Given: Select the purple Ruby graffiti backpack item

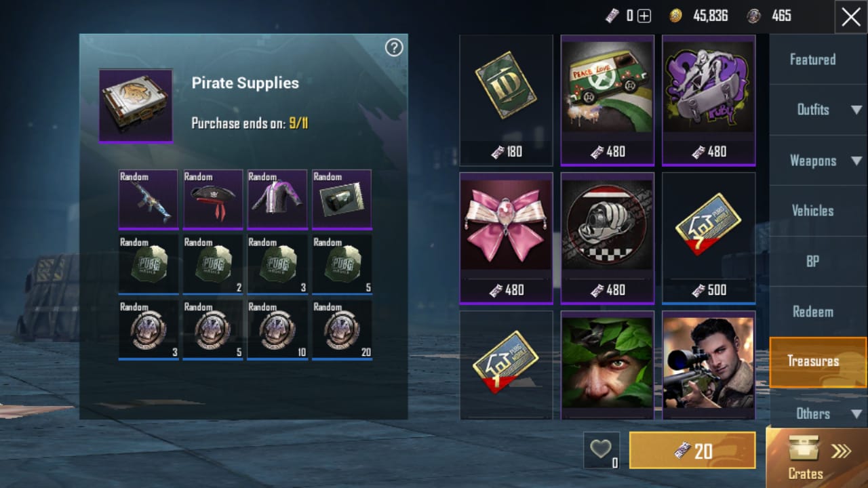Looking at the screenshot, I should coord(709,100).
